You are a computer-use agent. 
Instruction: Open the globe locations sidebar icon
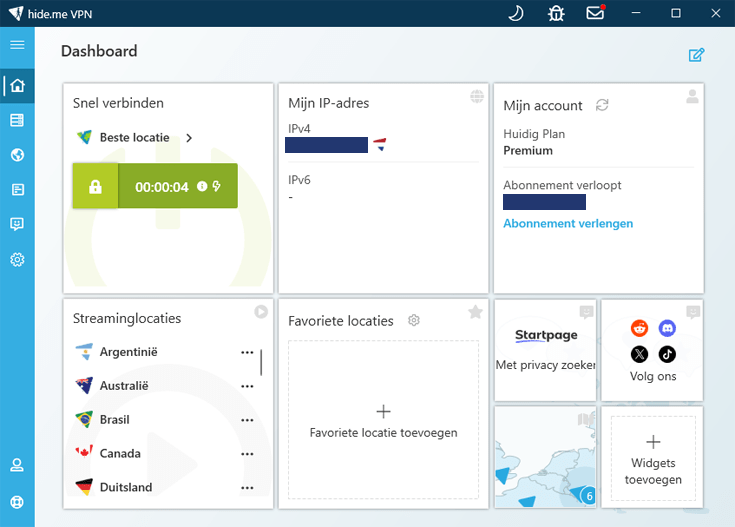coord(17,155)
